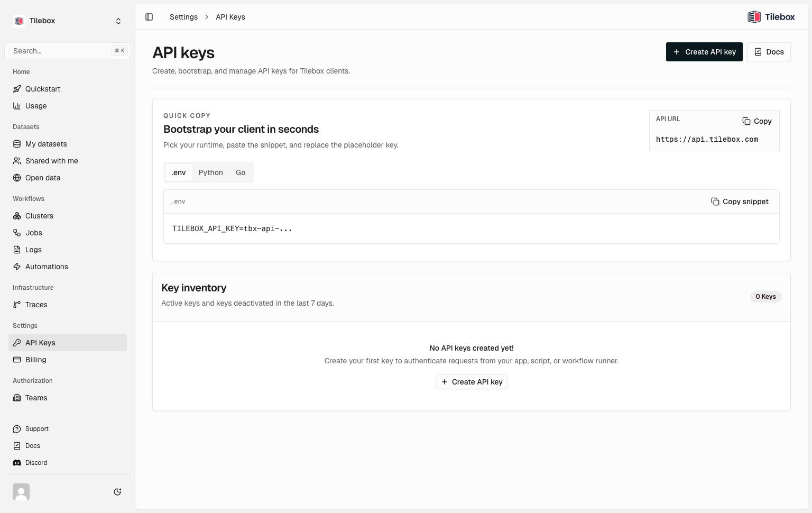Image resolution: width=812 pixels, height=513 pixels.
Task: Click the Shared with me people icon
Action: coord(17,161)
